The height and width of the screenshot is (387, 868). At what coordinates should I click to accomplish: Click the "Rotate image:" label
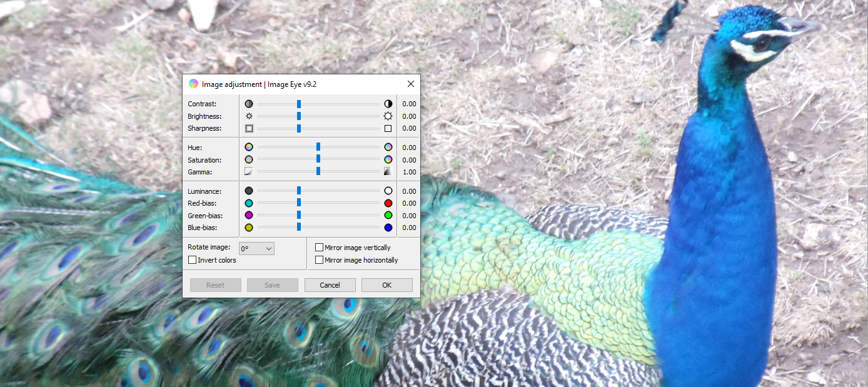[x=209, y=248]
